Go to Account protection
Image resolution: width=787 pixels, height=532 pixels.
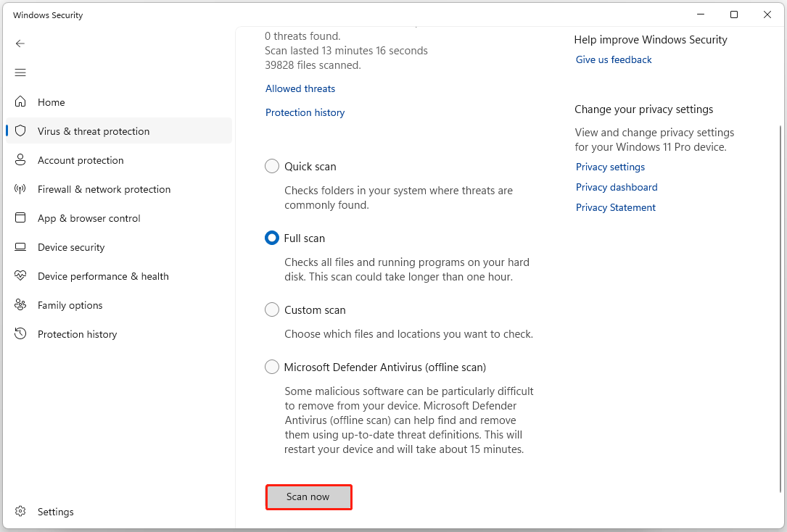119,160
